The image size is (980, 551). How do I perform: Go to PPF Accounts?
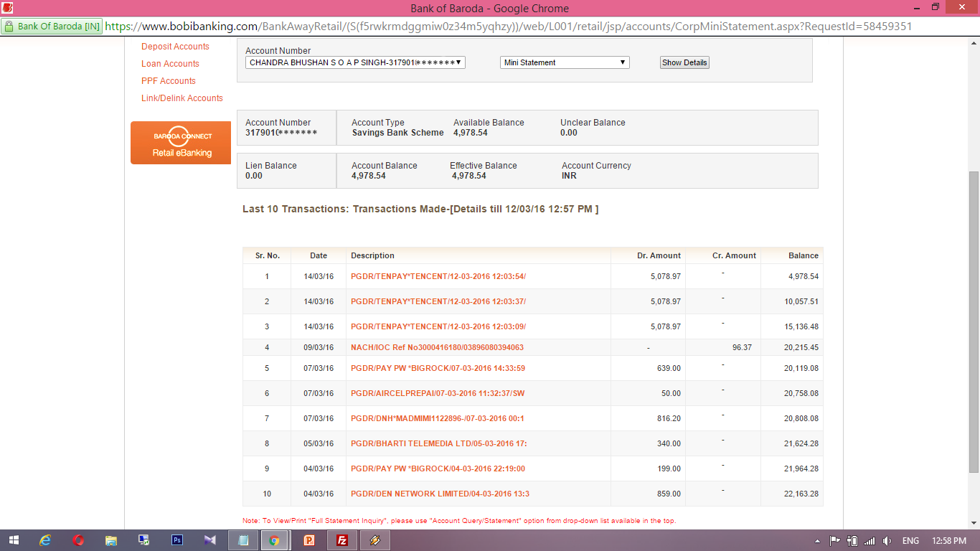169,81
